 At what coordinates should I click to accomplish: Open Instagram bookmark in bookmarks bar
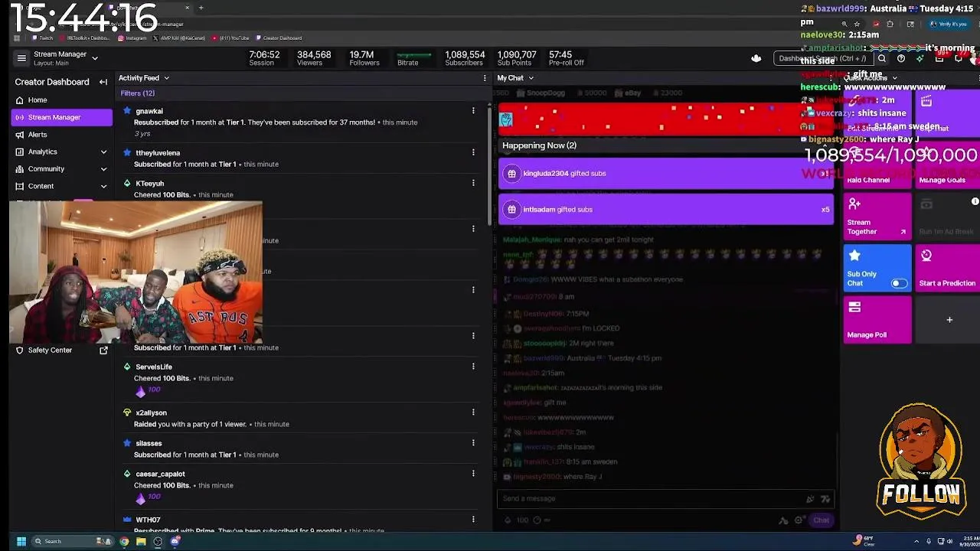coord(132,38)
